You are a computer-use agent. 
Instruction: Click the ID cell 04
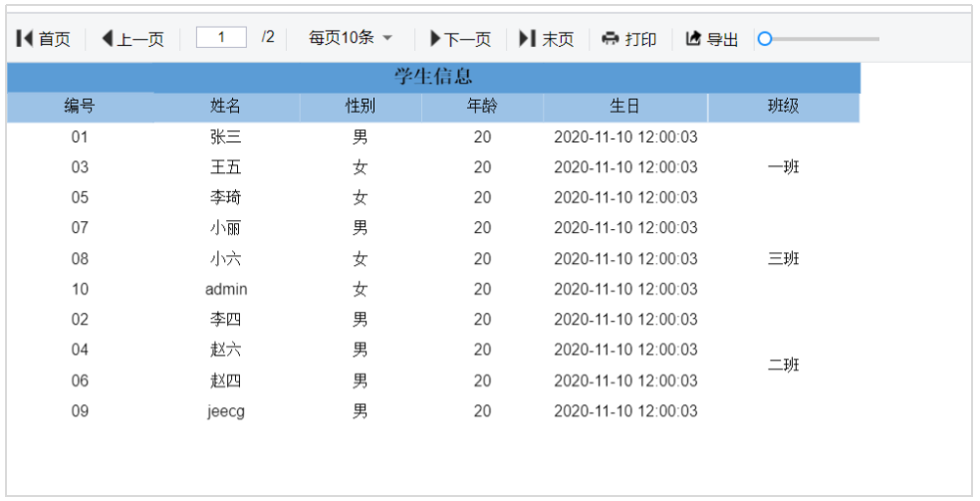[x=80, y=350]
